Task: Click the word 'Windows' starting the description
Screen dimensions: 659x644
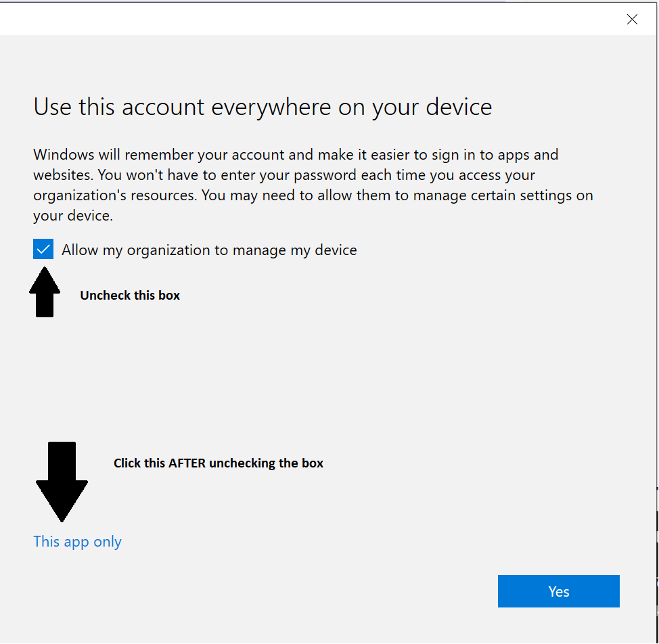Action: (x=64, y=155)
